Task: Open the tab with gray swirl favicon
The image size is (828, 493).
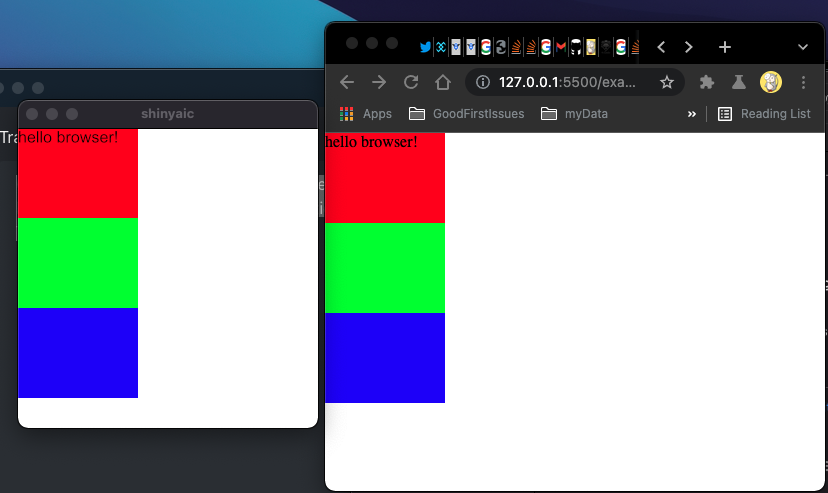Action: 501,47
